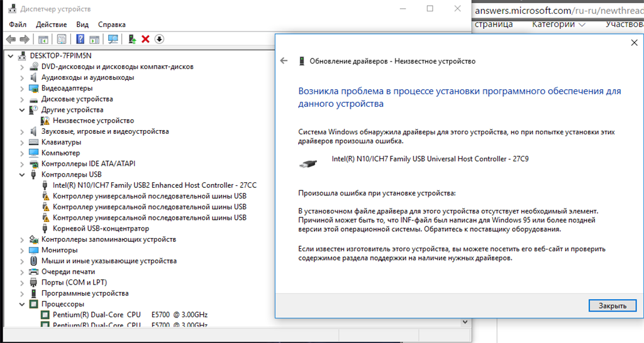Open the Действие menu

52,24
